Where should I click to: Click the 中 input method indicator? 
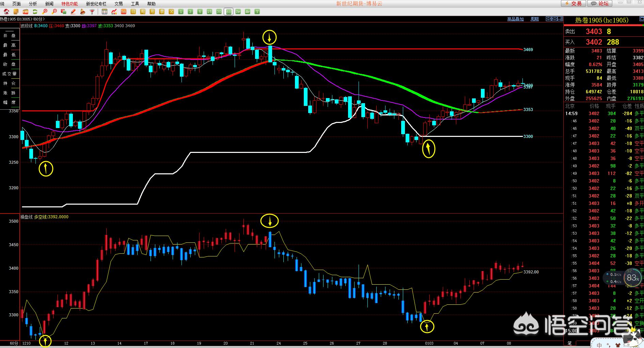(x=599, y=345)
